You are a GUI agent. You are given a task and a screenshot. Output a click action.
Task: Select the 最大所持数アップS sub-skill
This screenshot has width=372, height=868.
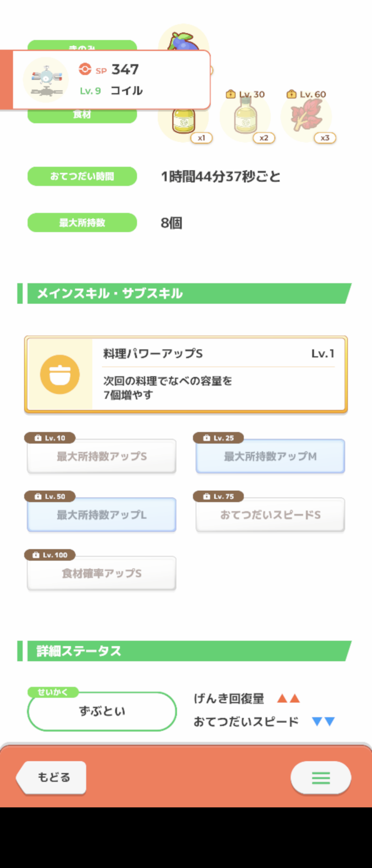pos(102,457)
